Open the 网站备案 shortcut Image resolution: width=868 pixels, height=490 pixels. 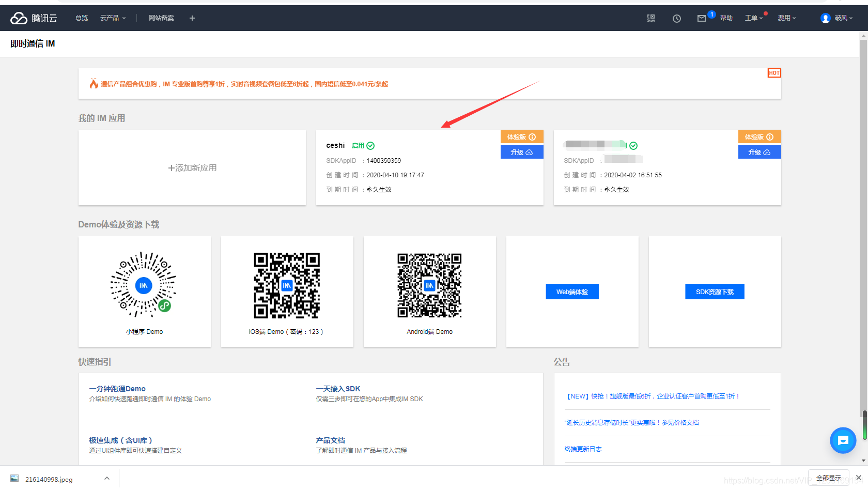click(x=161, y=18)
